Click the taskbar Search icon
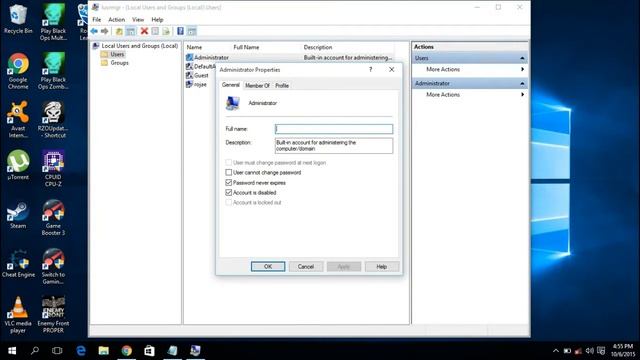The height and width of the screenshot is (360, 640). point(35,350)
